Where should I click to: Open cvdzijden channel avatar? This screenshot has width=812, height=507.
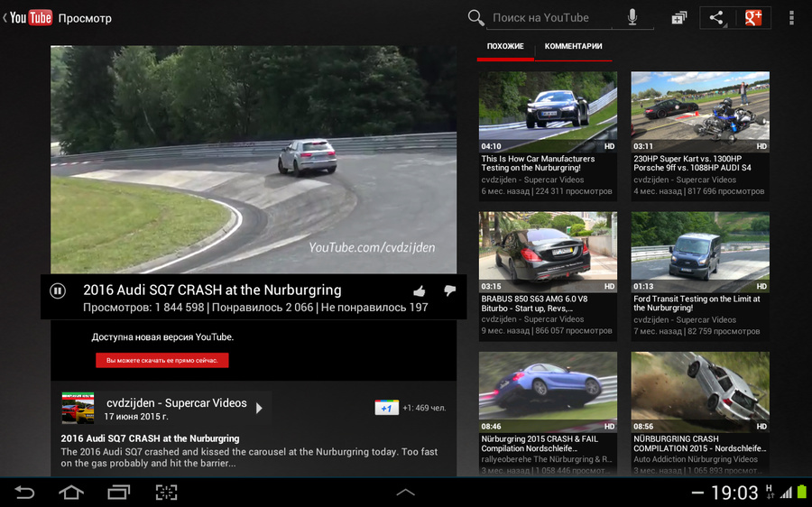coord(78,408)
